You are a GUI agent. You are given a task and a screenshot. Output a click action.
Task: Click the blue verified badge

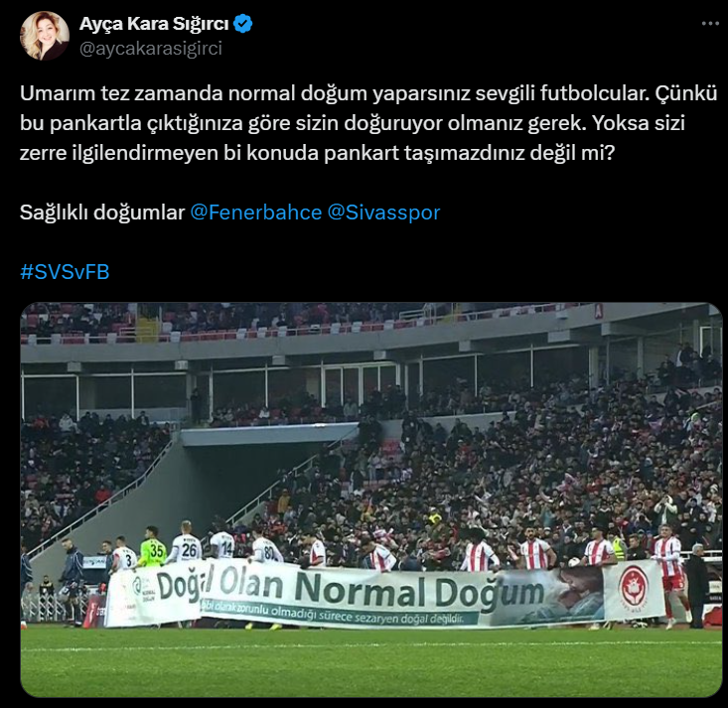point(242,23)
